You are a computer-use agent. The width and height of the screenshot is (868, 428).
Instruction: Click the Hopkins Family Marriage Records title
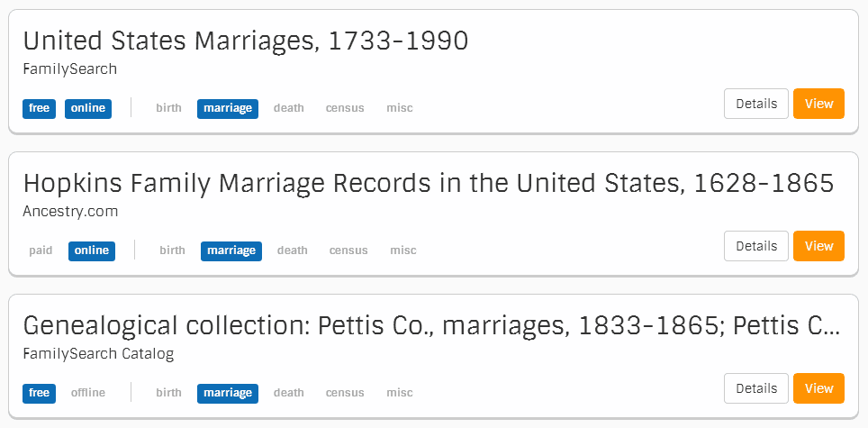pyautogui.click(x=428, y=184)
